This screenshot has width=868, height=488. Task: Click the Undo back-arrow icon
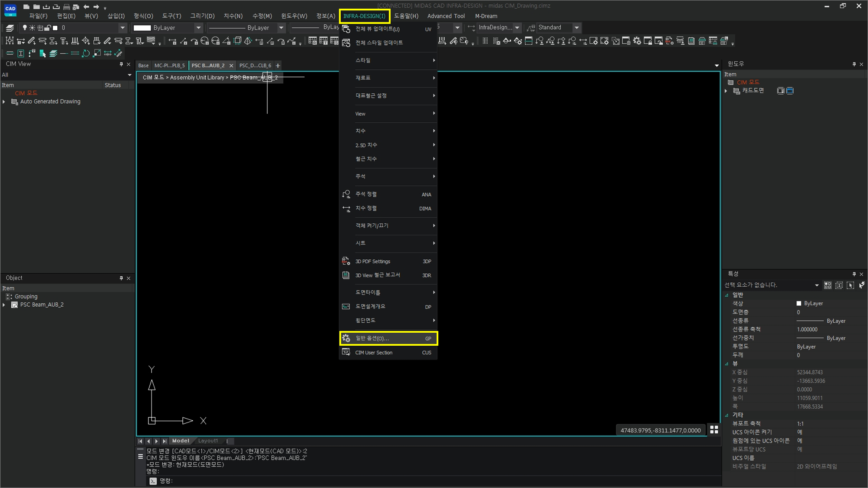click(x=86, y=7)
